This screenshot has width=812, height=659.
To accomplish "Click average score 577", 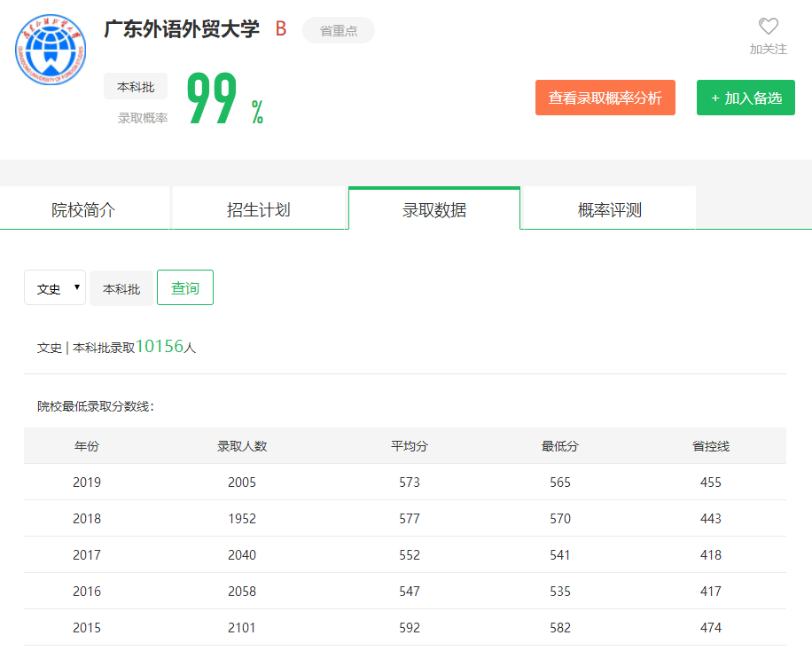I will pos(410,519).
